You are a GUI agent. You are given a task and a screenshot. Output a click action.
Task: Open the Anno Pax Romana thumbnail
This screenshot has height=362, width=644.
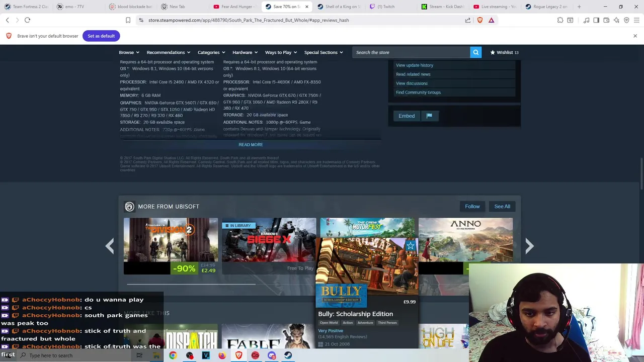[465, 240]
